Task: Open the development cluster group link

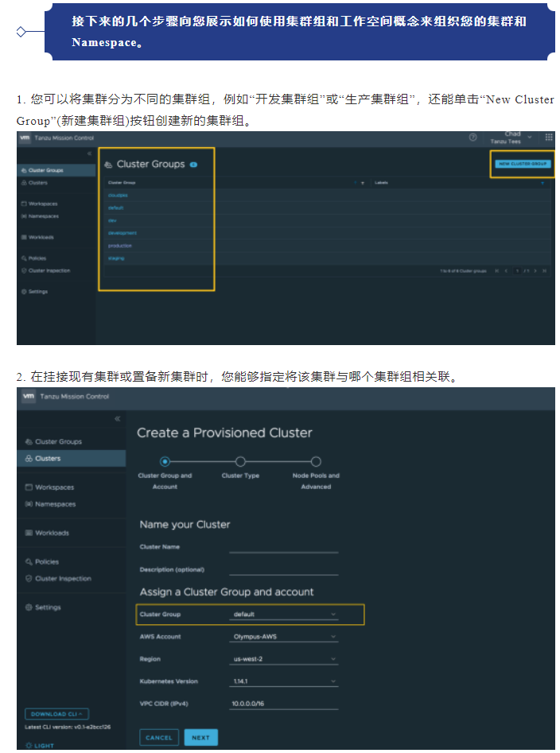Action: [x=122, y=233]
